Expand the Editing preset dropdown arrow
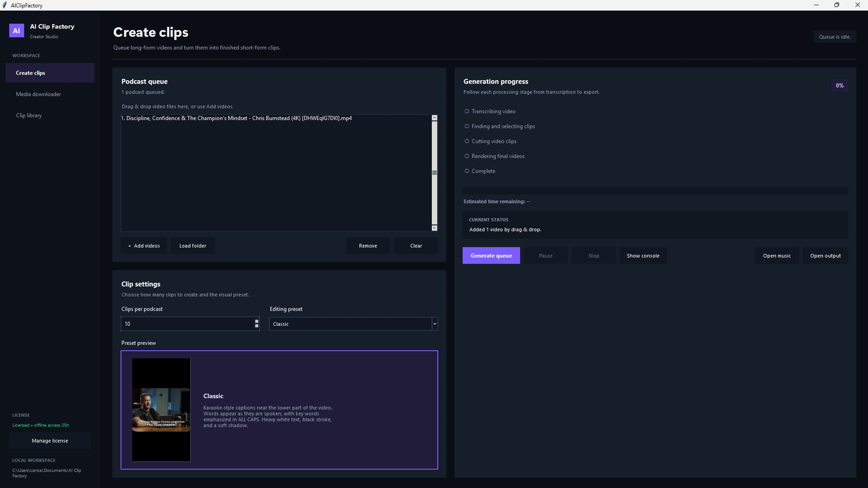This screenshot has width=868, height=488. tap(434, 324)
